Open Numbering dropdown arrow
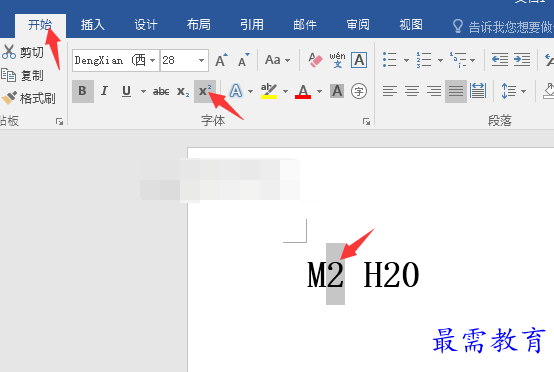Image resolution: width=554 pixels, height=372 pixels. point(440,60)
